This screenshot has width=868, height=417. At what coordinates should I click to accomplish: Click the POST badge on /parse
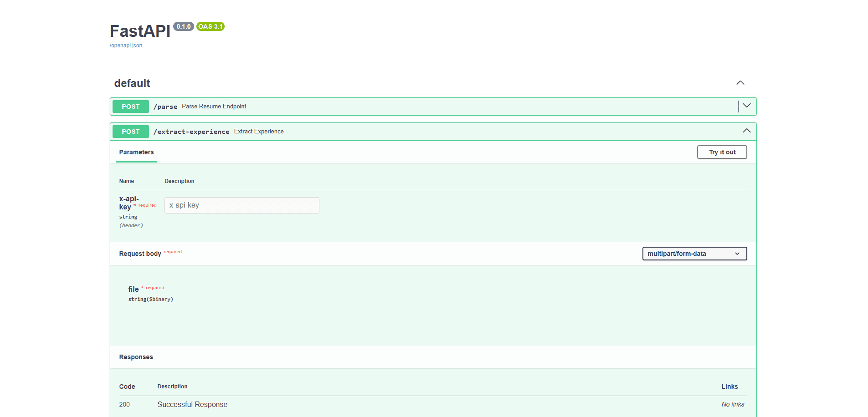pyautogui.click(x=130, y=106)
